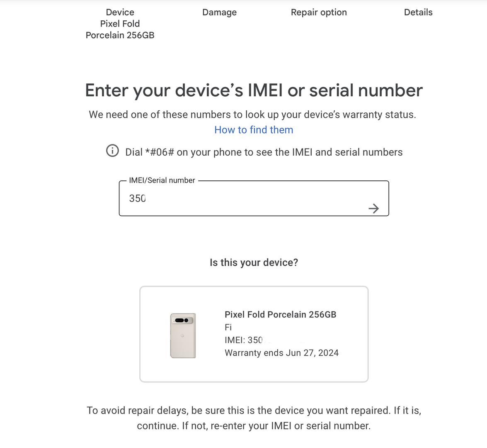
Task: Select the Pixel Fold device card
Action: (254, 334)
